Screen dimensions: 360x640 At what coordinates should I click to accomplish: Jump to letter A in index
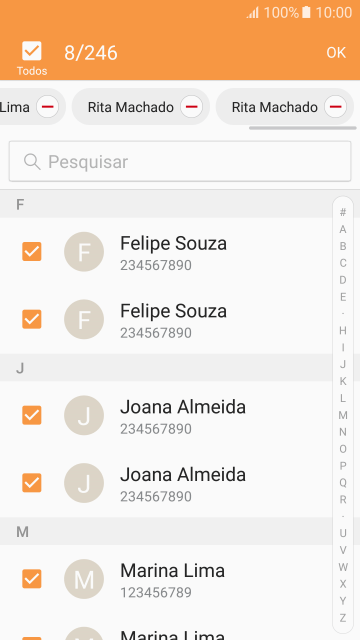[x=343, y=229]
